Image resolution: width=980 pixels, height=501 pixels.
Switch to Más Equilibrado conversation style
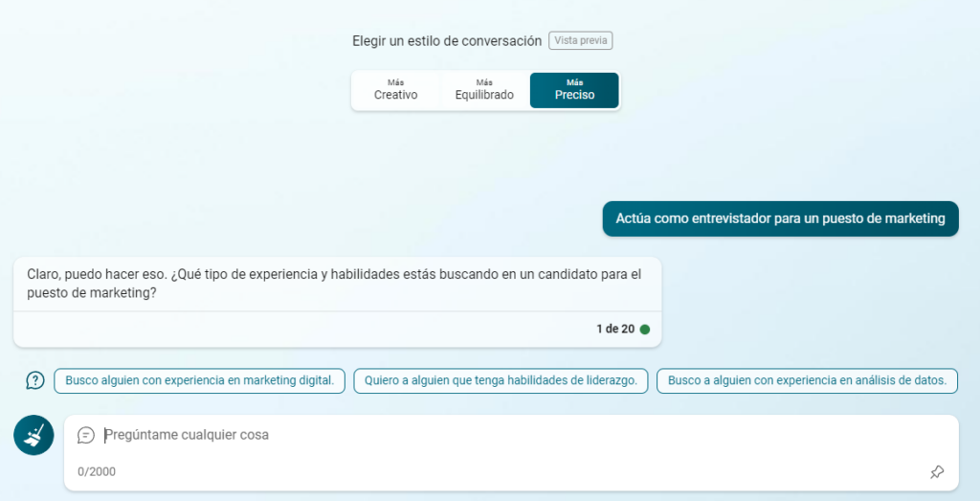coord(484,90)
